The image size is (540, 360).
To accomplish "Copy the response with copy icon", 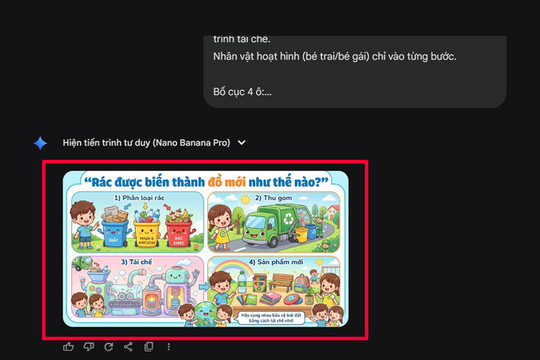I will tap(148, 347).
